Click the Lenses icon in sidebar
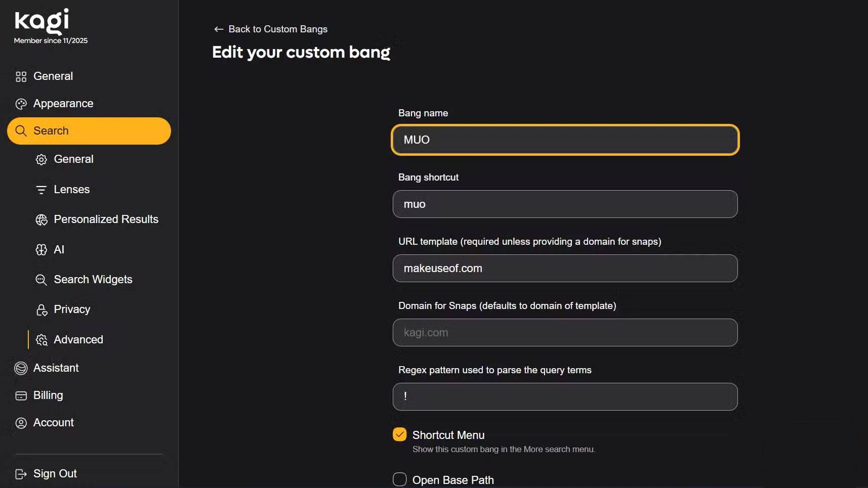Image resolution: width=868 pixels, height=488 pixels. (x=41, y=190)
